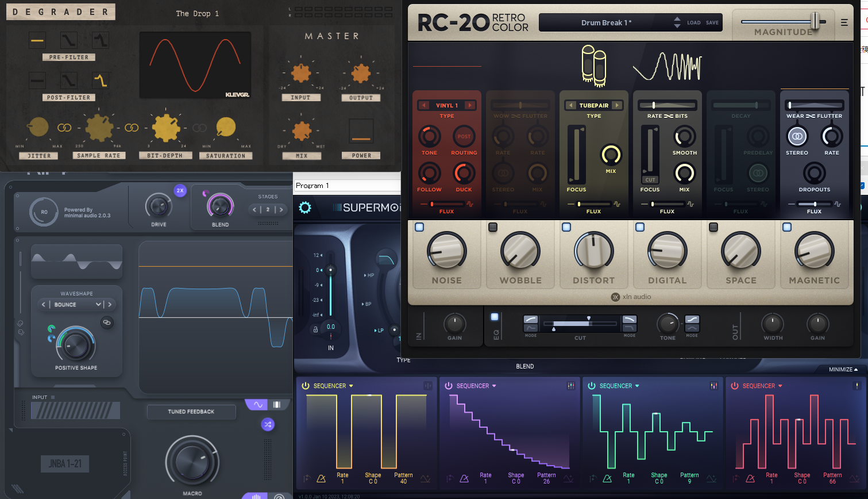Image resolution: width=868 pixels, height=499 pixels.
Task: Click the LOAD preset button in RC-20
Action: pos(694,23)
